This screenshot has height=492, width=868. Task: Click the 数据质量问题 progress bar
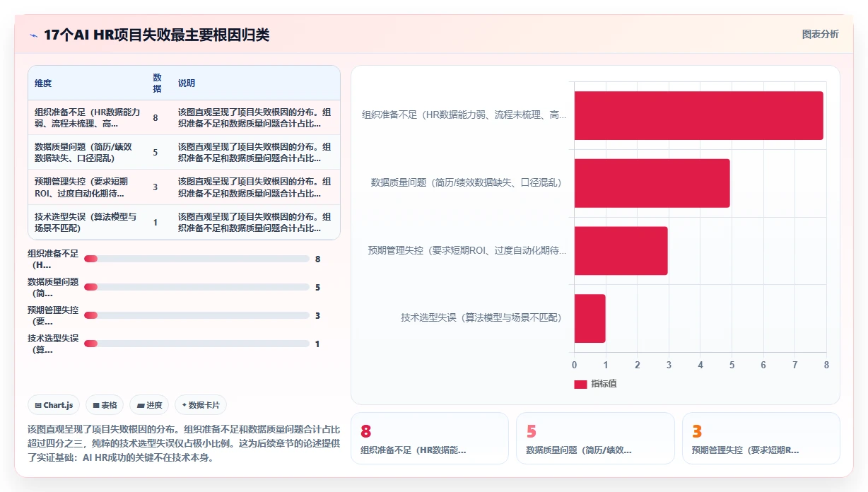tap(197, 287)
